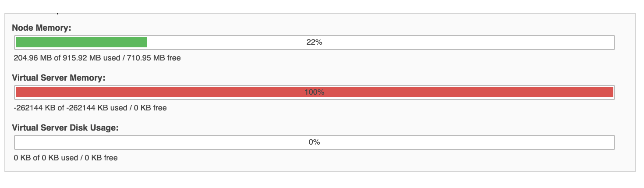Click the Virtual Server Disk Usage heading
Screen dimensions: 644x188
pos(66,128)
